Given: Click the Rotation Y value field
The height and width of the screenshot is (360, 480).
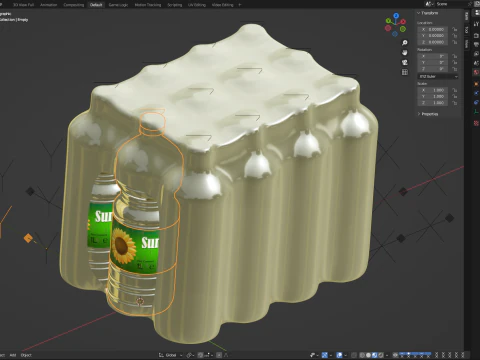Looking at the screenshot, I should 433,62.
